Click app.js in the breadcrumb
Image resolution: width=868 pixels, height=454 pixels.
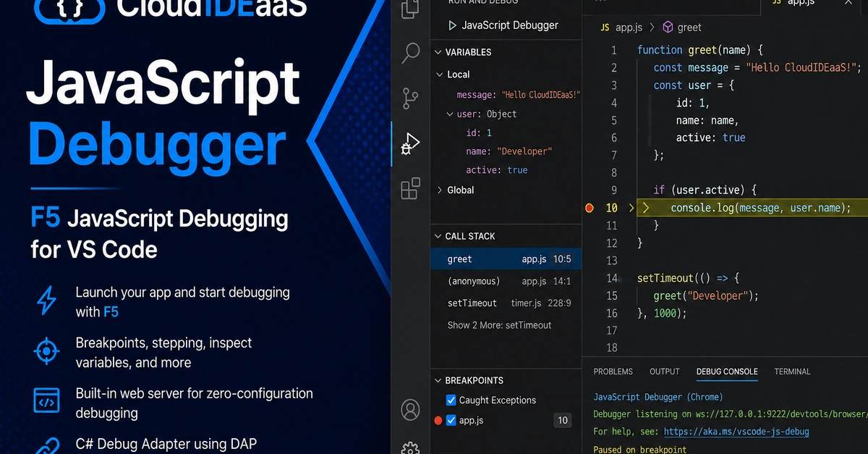click(629, 28)
